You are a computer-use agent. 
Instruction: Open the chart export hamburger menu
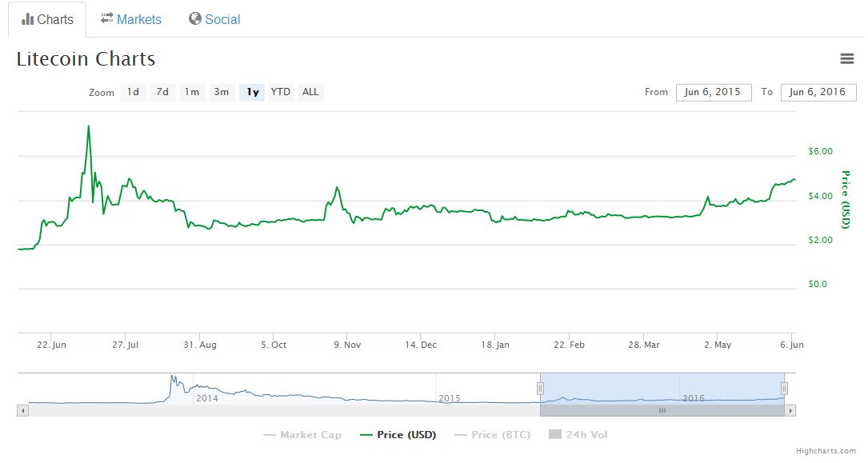[x=846, y=58]
